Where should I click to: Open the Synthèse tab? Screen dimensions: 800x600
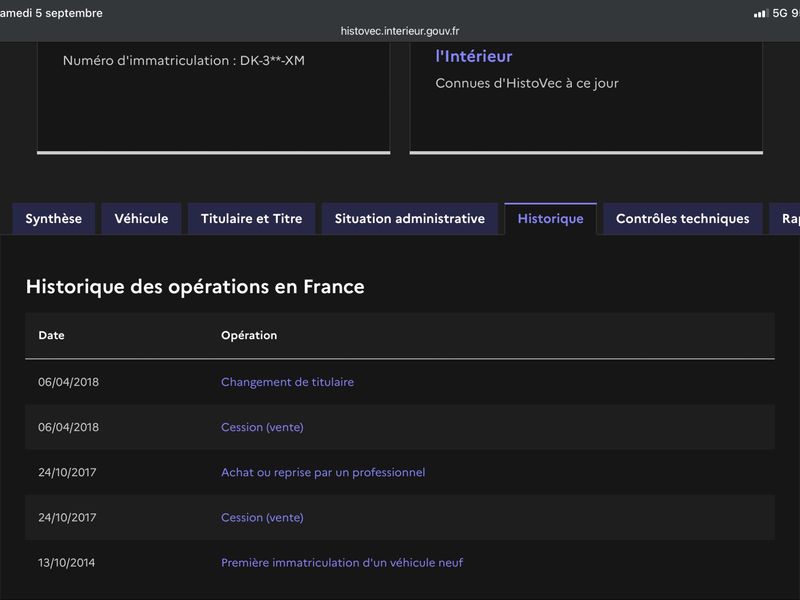pyautogui.click(x=54, y=219)
